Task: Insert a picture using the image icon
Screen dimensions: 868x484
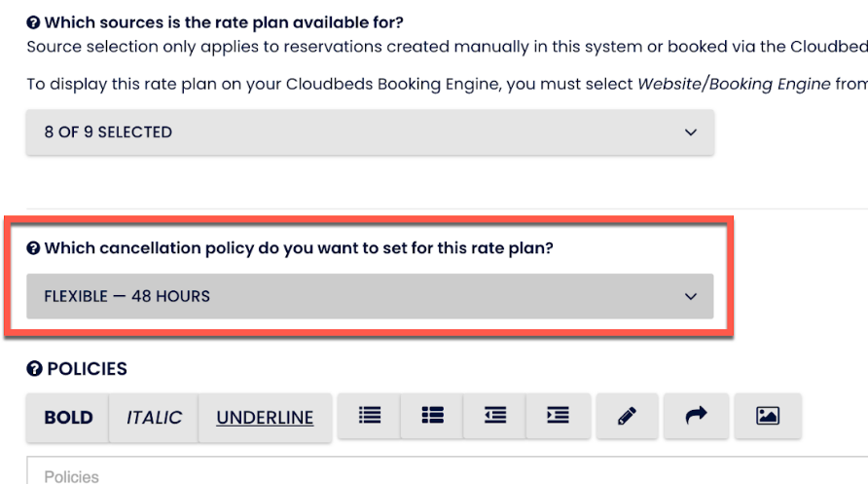Action: coord(768,417)
